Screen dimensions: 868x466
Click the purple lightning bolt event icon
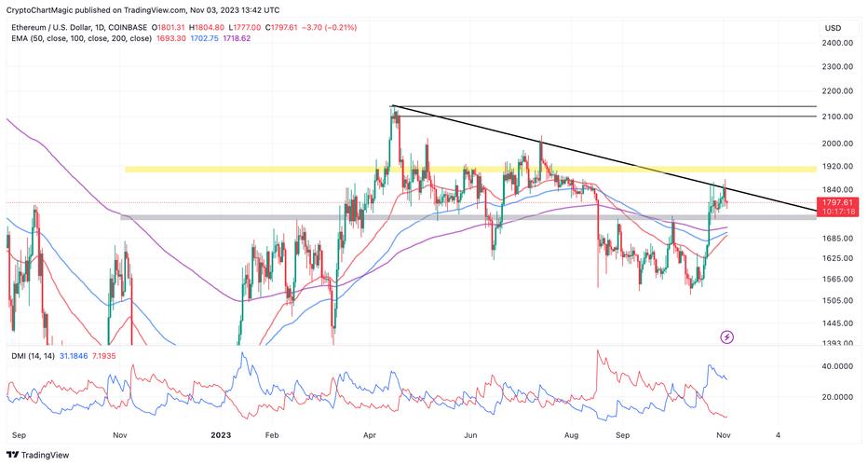(726, 336)
